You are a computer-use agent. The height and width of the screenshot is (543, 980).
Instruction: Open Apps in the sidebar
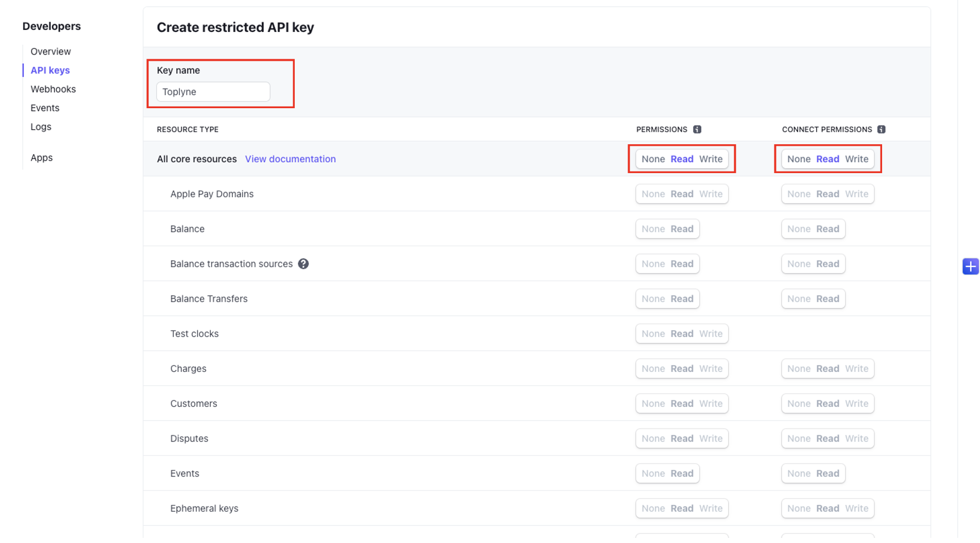(x=41, y=158)
